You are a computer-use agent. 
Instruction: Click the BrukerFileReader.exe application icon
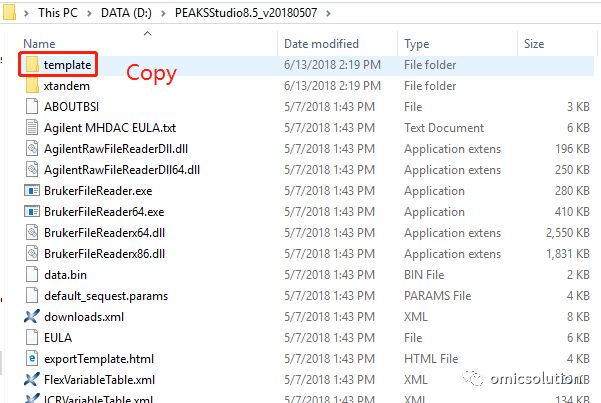pos(32,191)
